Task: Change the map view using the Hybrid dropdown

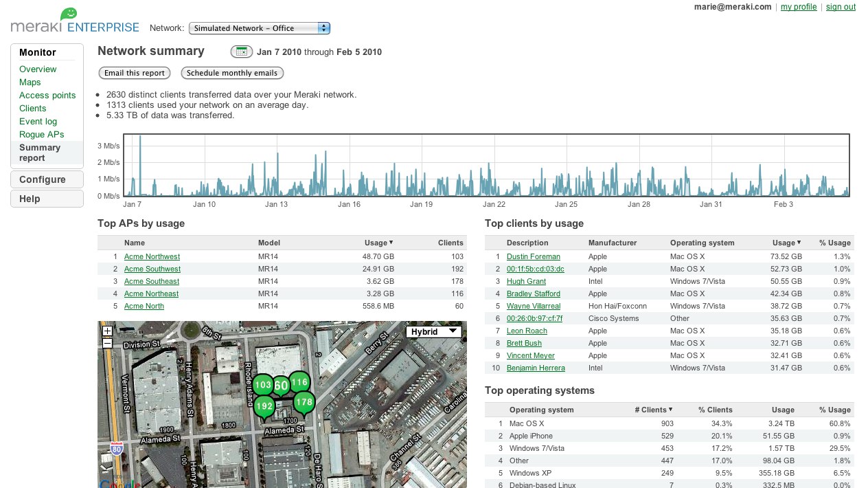Action: click(433, 331)
